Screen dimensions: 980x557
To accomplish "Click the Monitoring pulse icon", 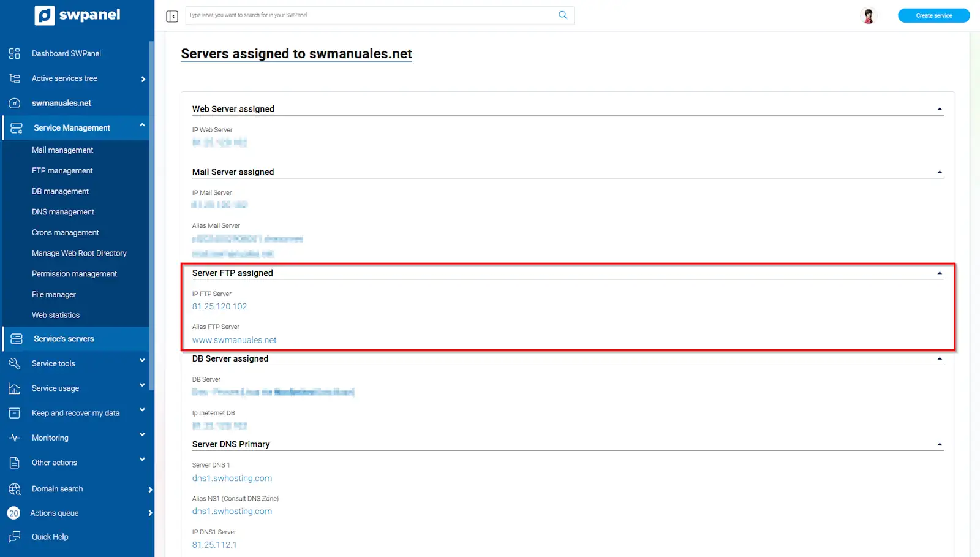I will pyautogui.click(x=15, y=438).
